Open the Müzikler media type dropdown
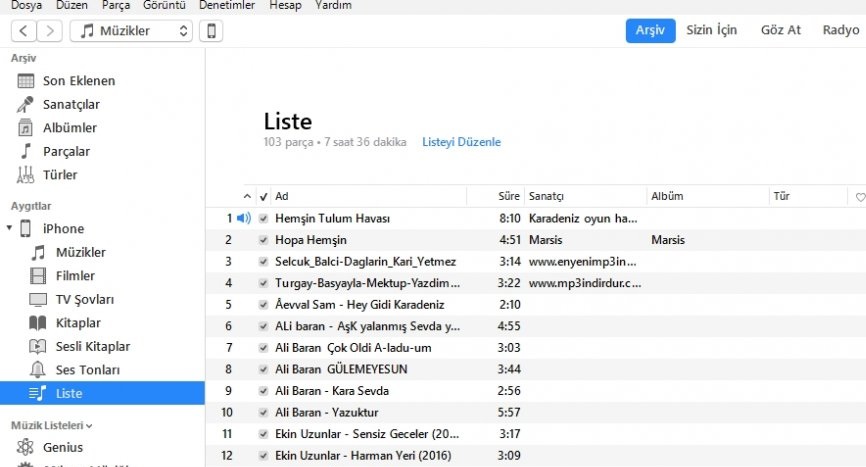866x467 pixels. [x=131, y=31]
